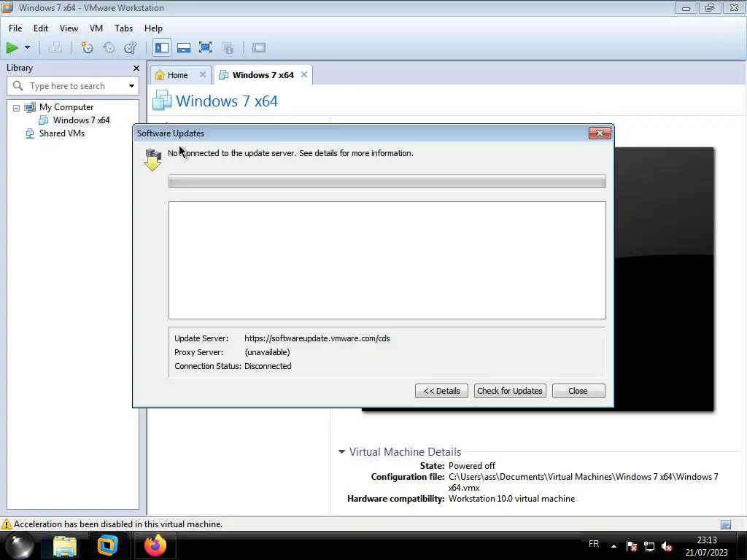
Task: Click the Proxy Server unavailable value
Action: coord(267,352)
